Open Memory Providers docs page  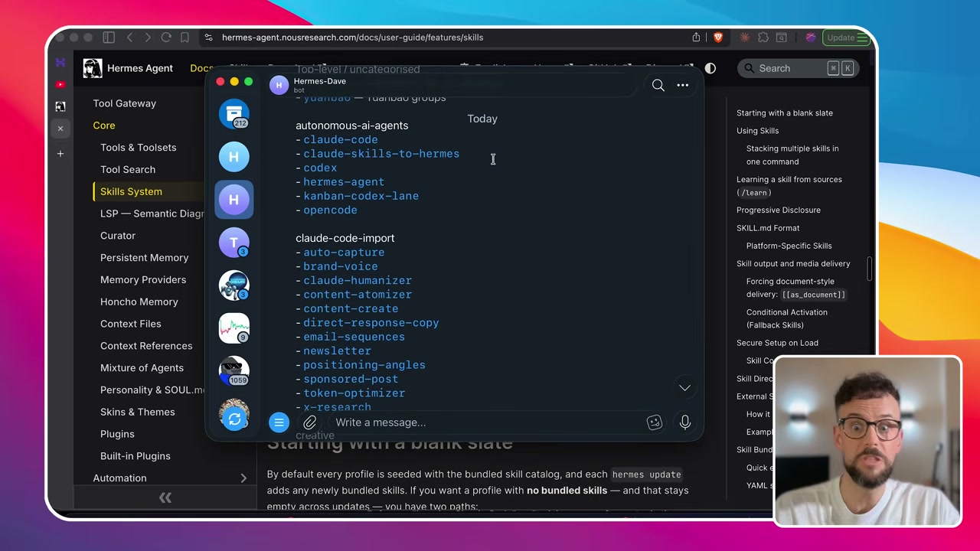point(143,280)
